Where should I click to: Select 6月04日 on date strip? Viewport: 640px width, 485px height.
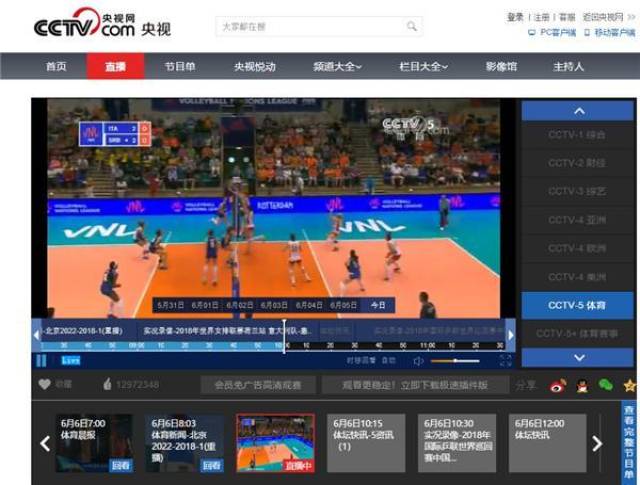(309, 305)
